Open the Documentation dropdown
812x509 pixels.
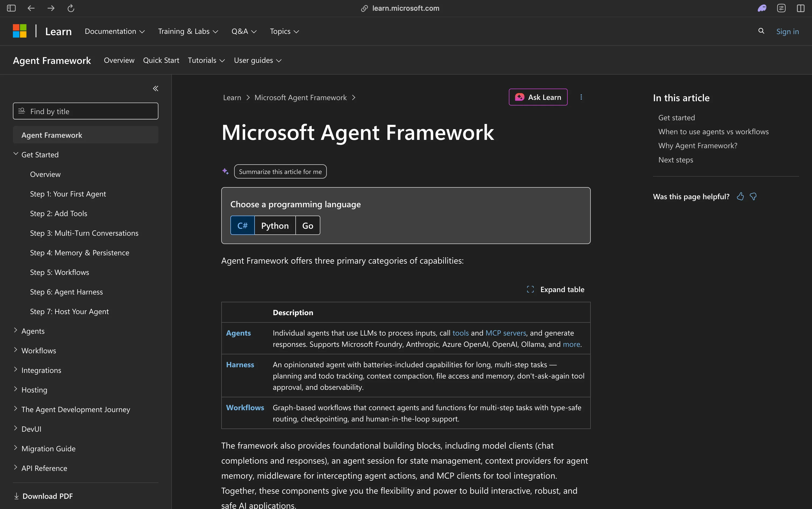115,31
